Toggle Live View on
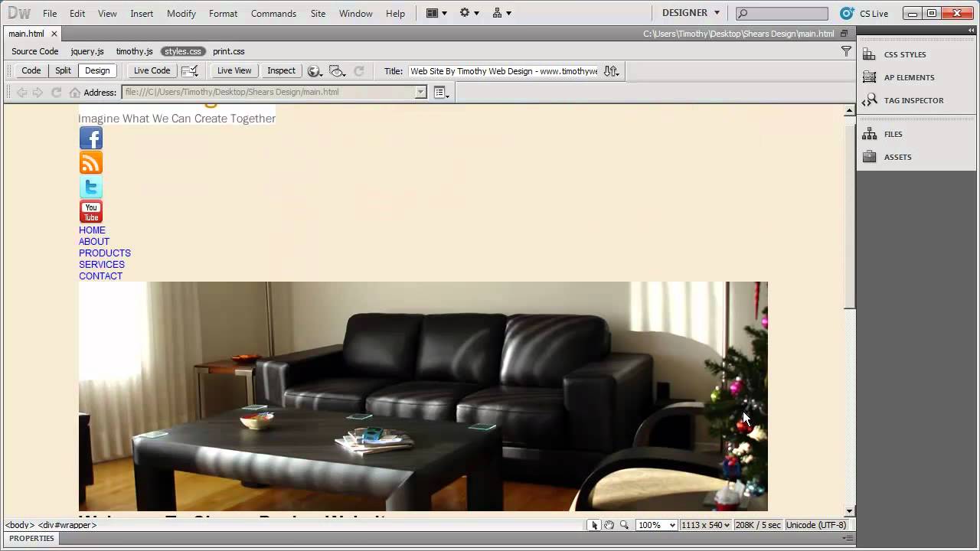 pos(234,70)
